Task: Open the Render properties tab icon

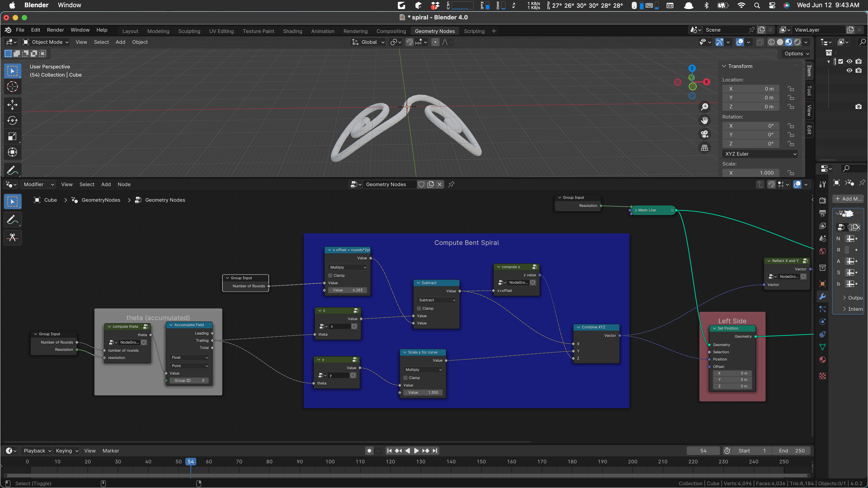Action: (823, 200)
